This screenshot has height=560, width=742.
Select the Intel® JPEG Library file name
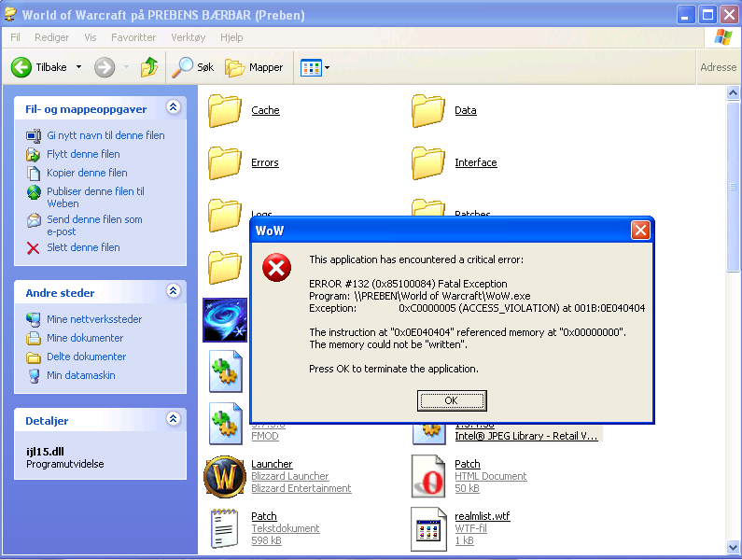[x=526, y=436]
